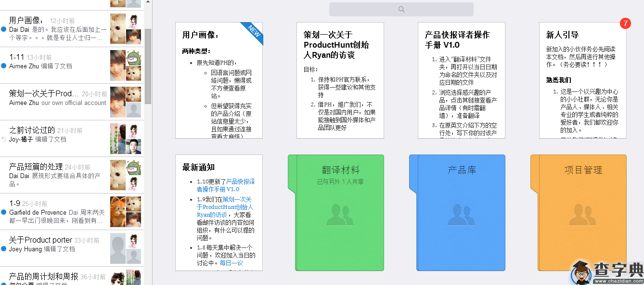Select the 策划一次关于Prod... activity list item

(x=72, y=102)
